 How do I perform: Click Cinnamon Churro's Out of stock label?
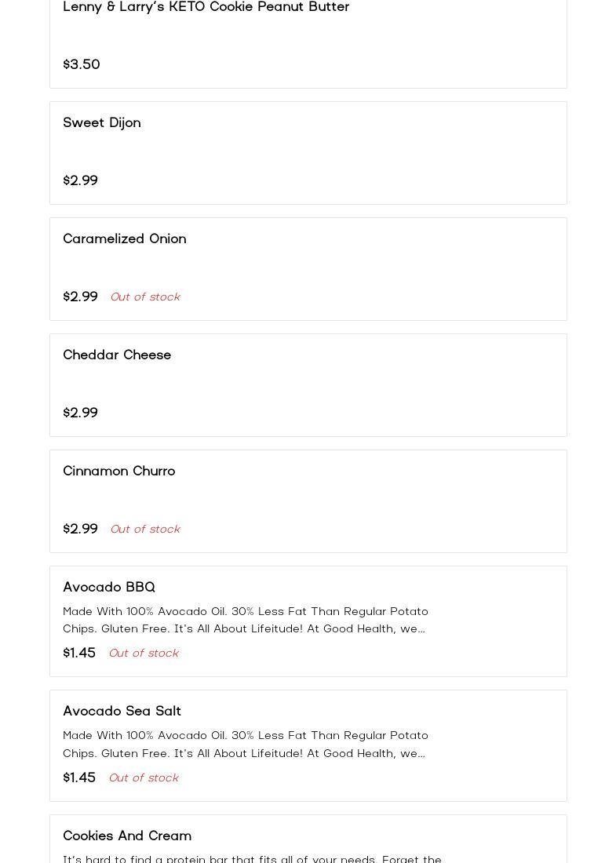145,529
